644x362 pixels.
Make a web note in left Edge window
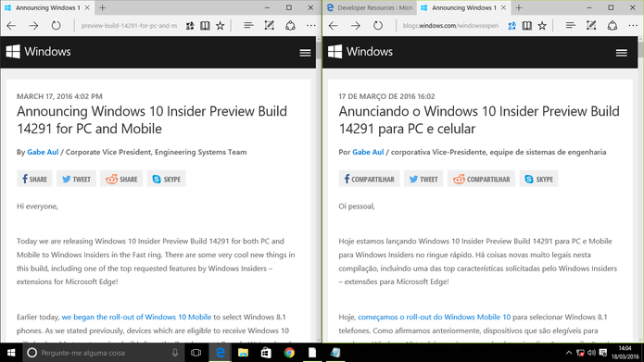tap(269, 25)
